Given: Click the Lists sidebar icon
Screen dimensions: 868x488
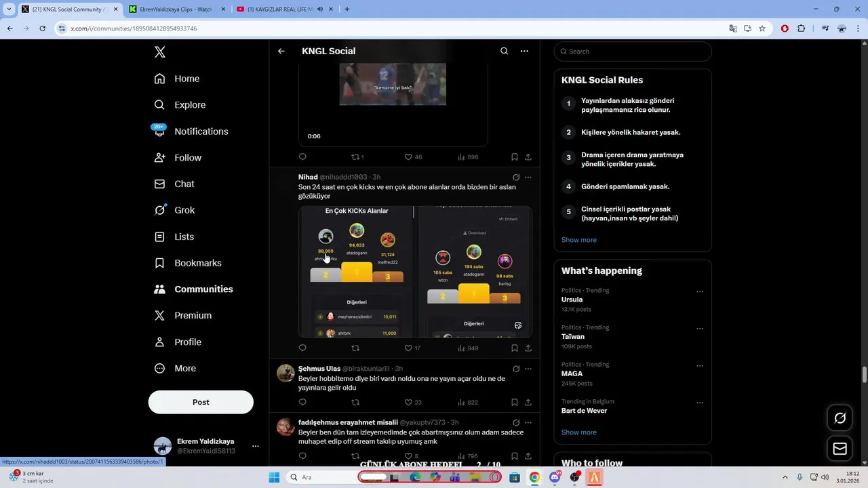Looking at the screenshot, I should point(159,237).
